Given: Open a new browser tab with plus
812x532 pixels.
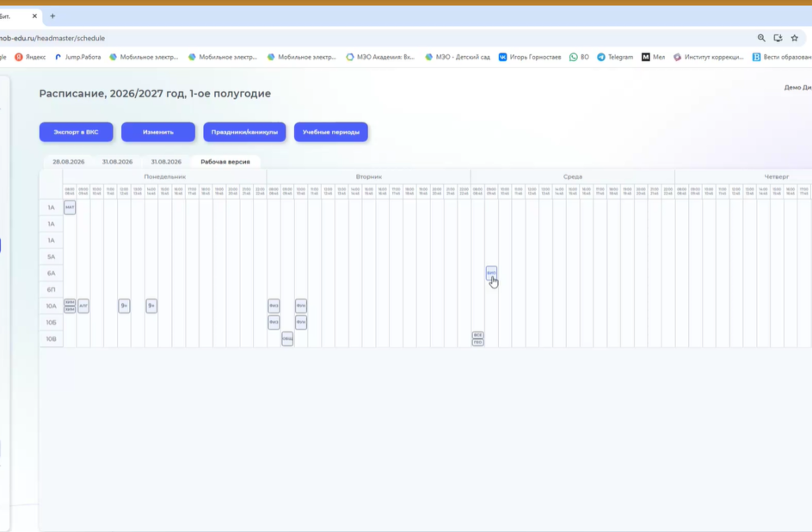Looking at the screenshot, I should click(52, 16).
